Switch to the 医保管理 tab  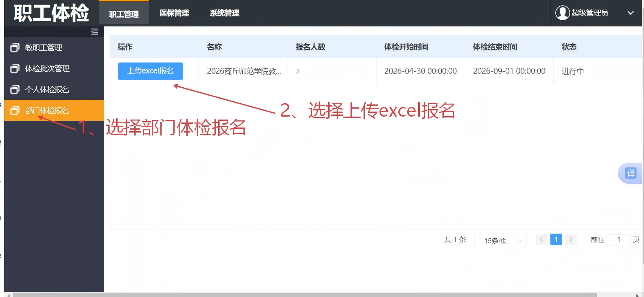pos(174,13)
